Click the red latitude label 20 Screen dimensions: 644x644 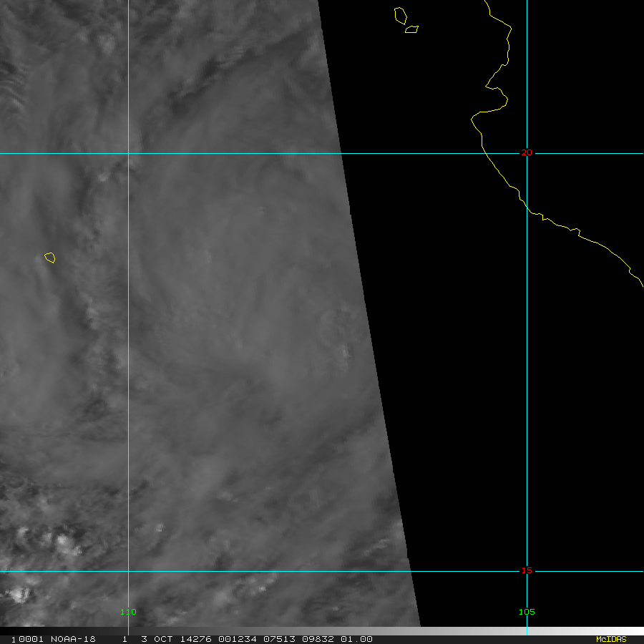527,153
